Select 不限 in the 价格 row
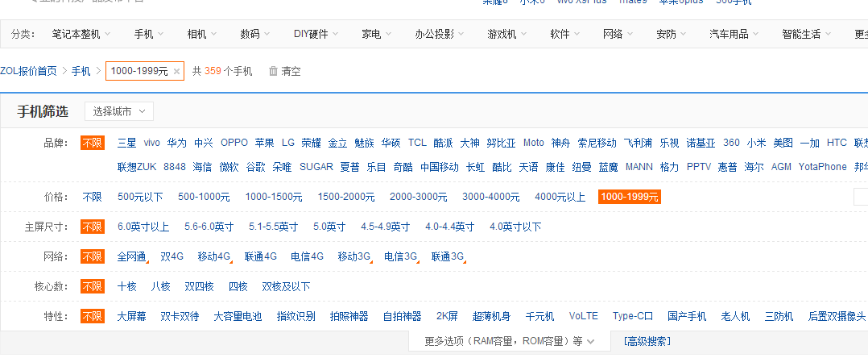Screen dimensions: 868x358 tap(93, 197)
